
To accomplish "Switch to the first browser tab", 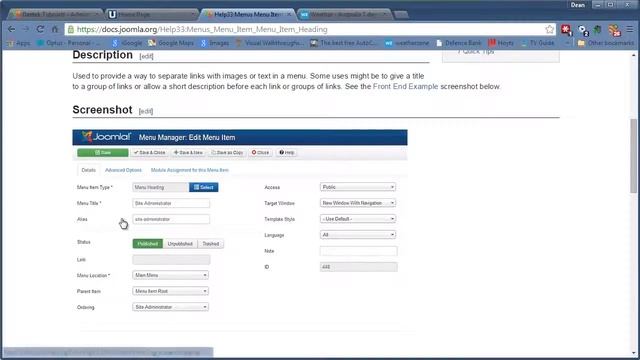I will tap(56, 14).
